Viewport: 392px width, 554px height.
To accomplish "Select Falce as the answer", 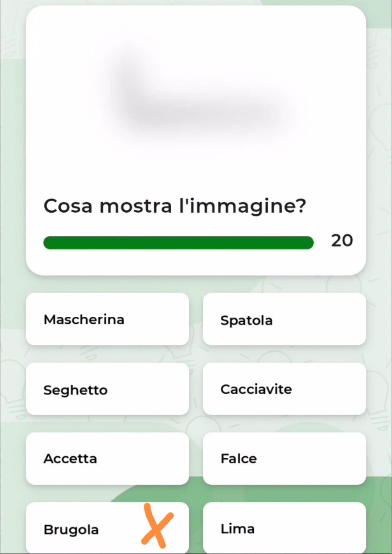I will [x=284, y=458].
